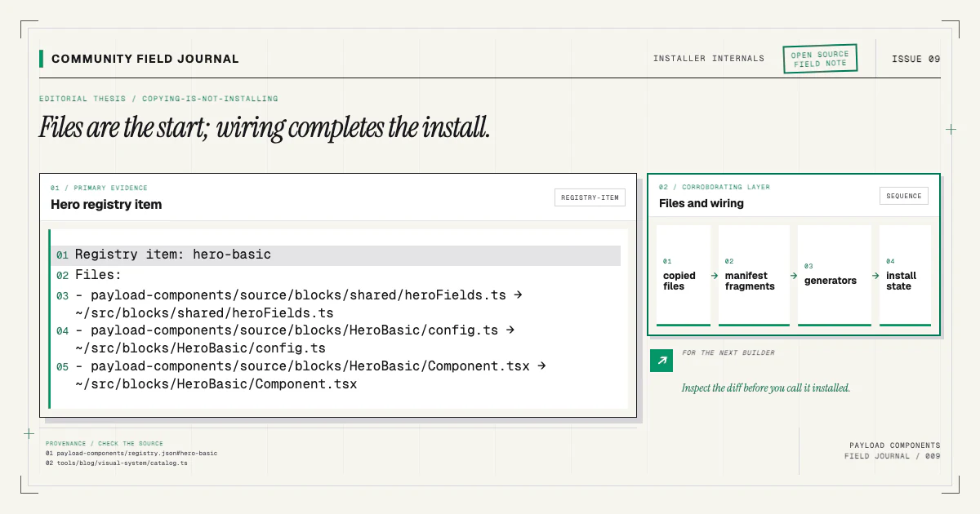The width and height of the screenshot is (980, 514).
Task: Open the tools/blog/visual-system/catalog.ts source reference
Action: tap(117, 463)
